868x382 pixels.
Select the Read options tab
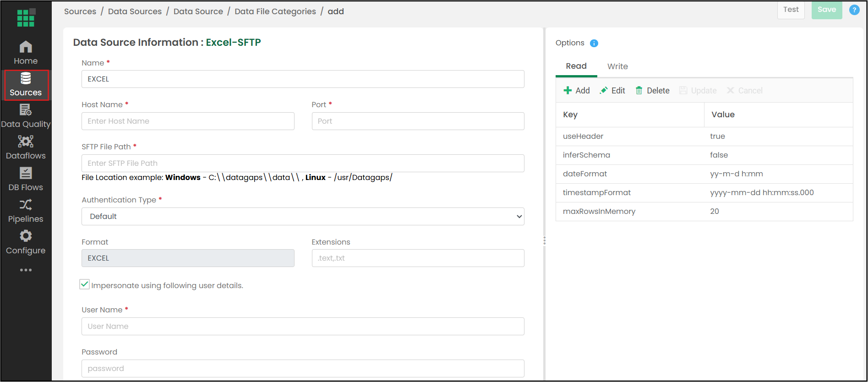576,66
